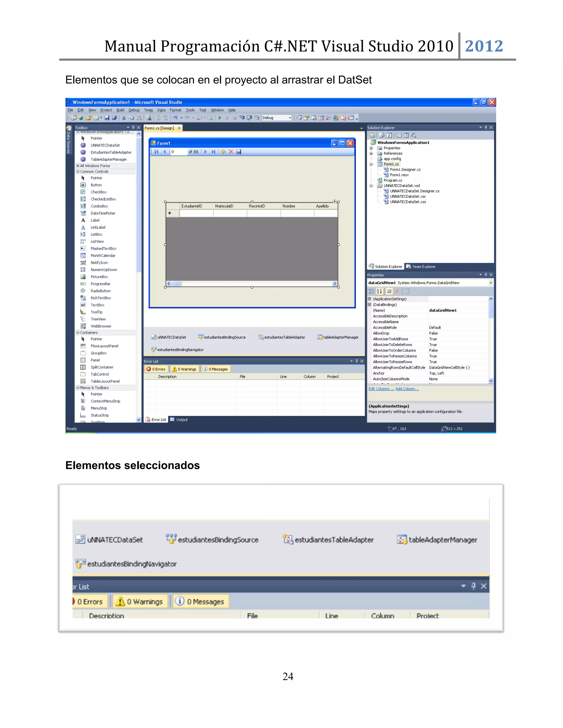Collapse the Form1.cs node in Solution Explorer
This screenshot has width=563, height=728.
click(371, 164)
